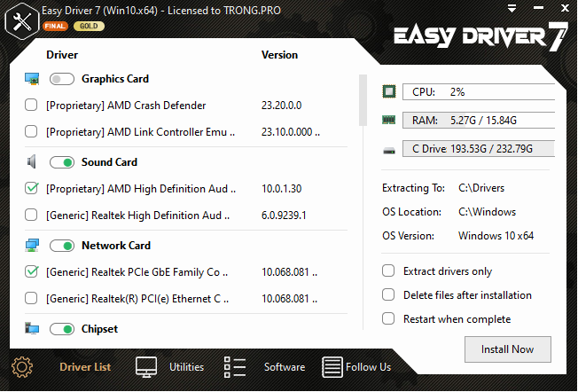Click the RAM memory icon
Image resolution: width=578 pixels, height=392 pixels.
389,120
